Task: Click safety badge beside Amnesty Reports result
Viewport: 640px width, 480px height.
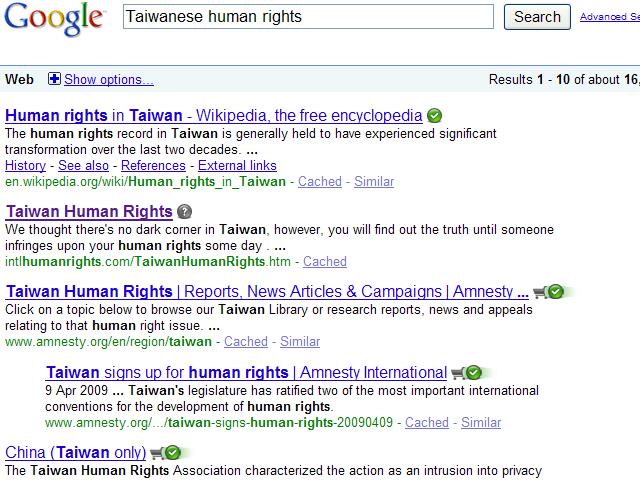Action: [x=550, y=292]
